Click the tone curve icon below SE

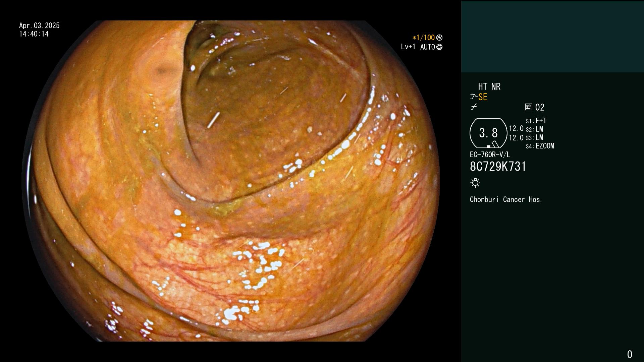click(474, 107)
